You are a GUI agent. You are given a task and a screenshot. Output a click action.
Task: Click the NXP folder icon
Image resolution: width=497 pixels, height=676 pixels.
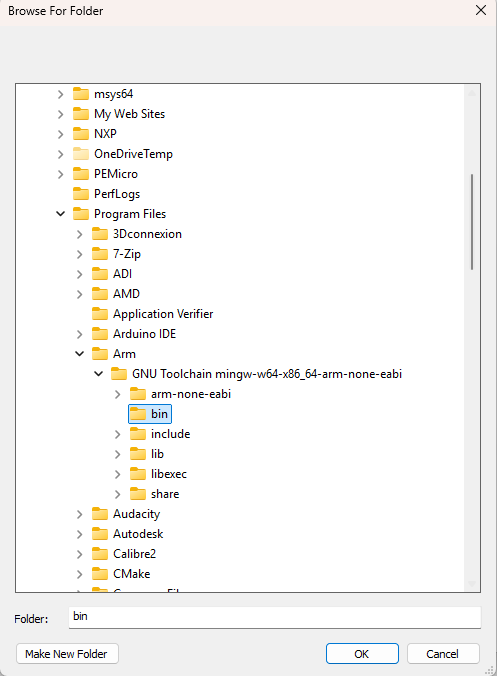[x=81, y=134]
